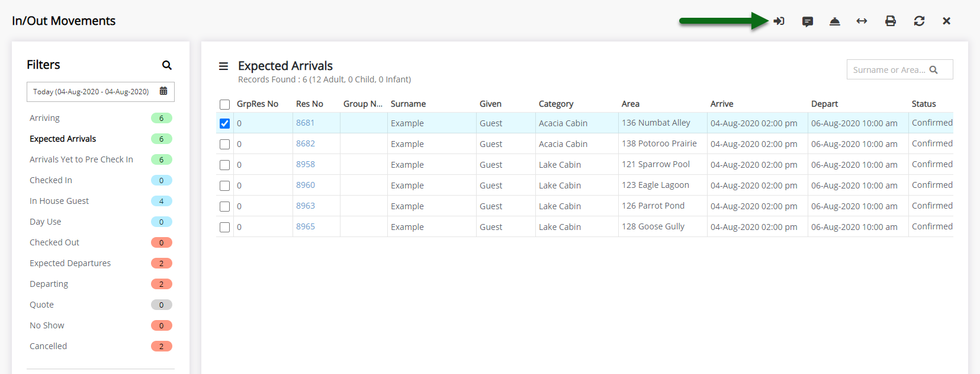Sort by the Arrive column header
The image size is (980, 374).
point(722,104)
